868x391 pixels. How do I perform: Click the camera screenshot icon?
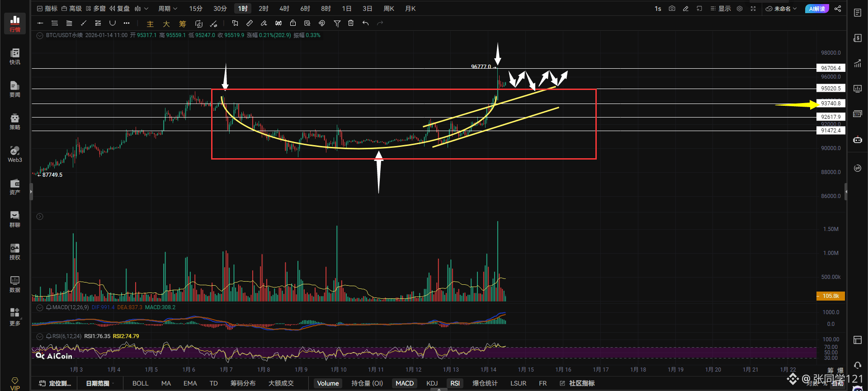(672, 9)
